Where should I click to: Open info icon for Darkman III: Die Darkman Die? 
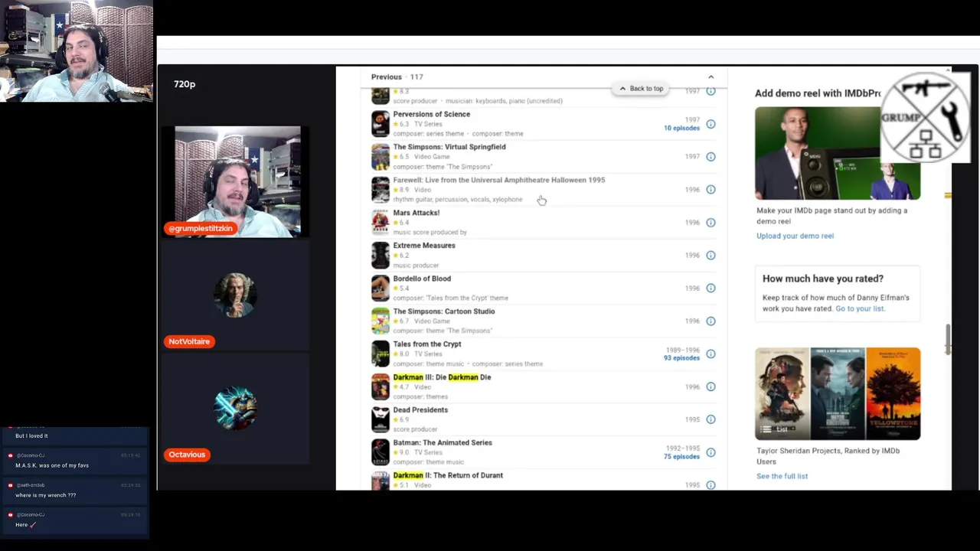[710, 387]
